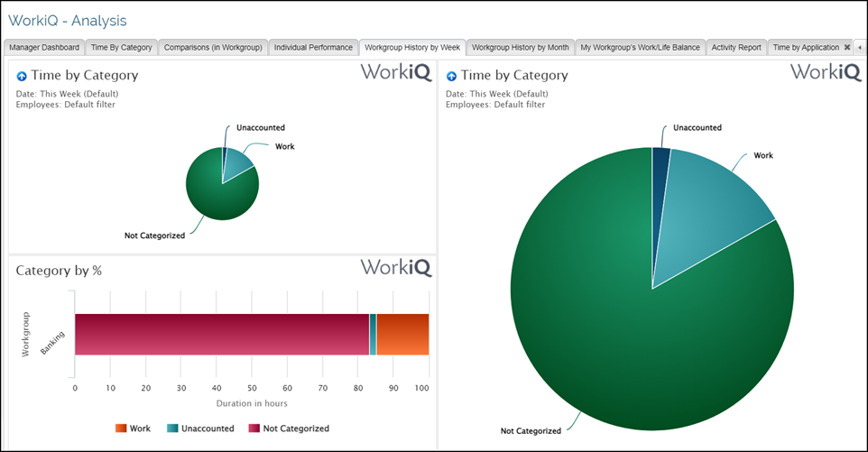Toggle Not Categorized series in the legend
The height and width of the screenshot is (452, 868).
tap(289, 429)
